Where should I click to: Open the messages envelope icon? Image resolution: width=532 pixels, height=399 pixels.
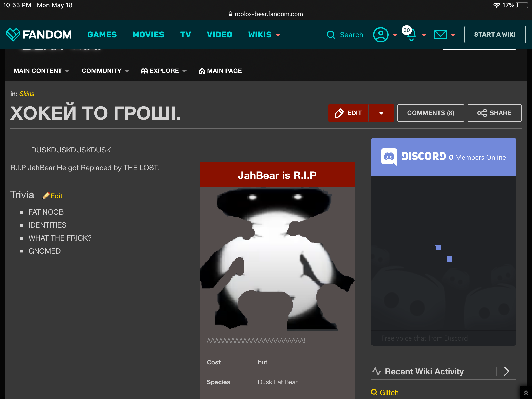click(440, 35)
